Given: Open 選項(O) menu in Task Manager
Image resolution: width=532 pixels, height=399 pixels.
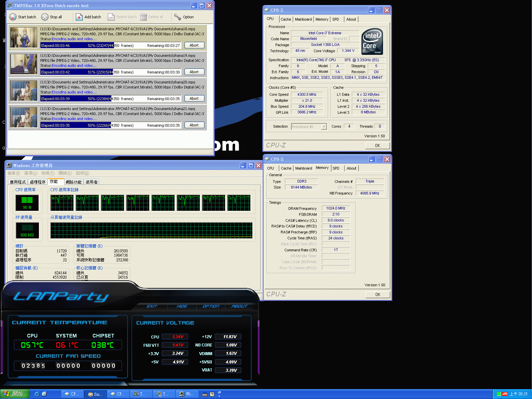Looking at the screenshot, I should [x=31, y=173].
